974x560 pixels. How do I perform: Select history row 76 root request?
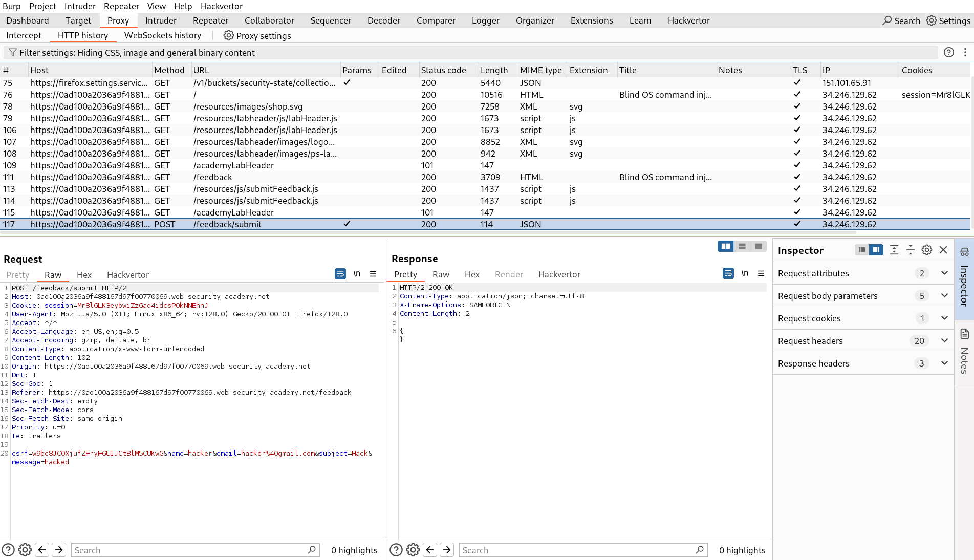485,95
